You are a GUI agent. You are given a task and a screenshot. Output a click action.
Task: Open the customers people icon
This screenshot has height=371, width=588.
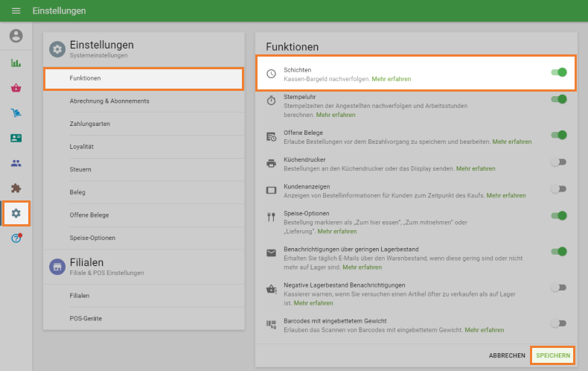coord(16,163)
